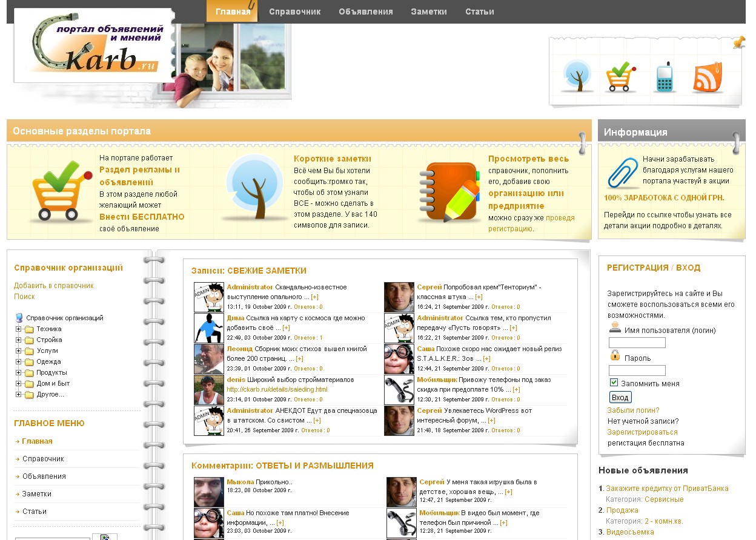Image resolution: width=756 pixels, height=540 pixels.
Task: Expand the Дом и Быт tree node
Action: [19, 384]
